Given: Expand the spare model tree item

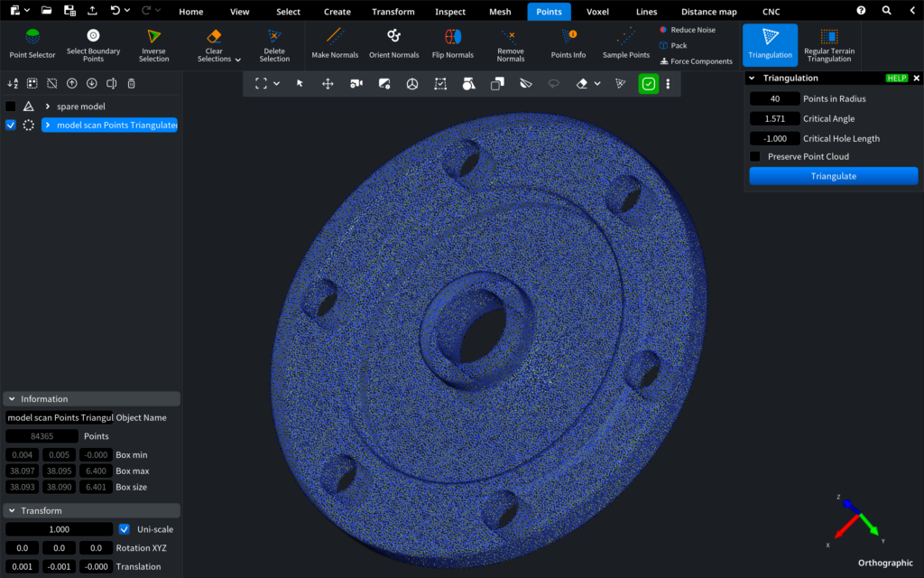Looking at the screenshot, I should (47, 107).
